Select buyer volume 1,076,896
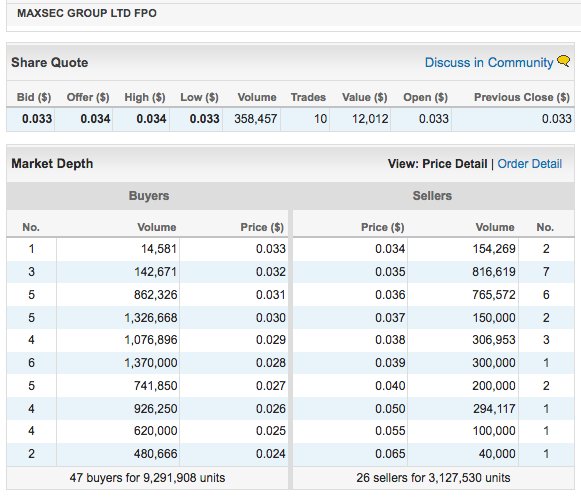The image size is (581, 503). point(151,340)
